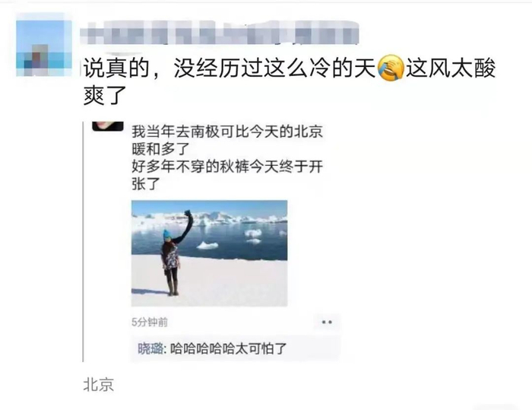Click the face-palm laughing emoji
Viewport: 532px width, 410px height.
tap(391, 68)
